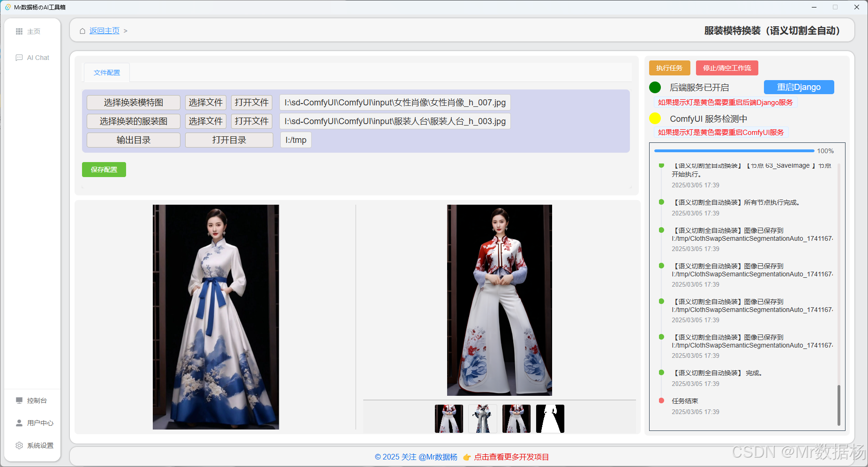Click the blue dress model image

216,317
